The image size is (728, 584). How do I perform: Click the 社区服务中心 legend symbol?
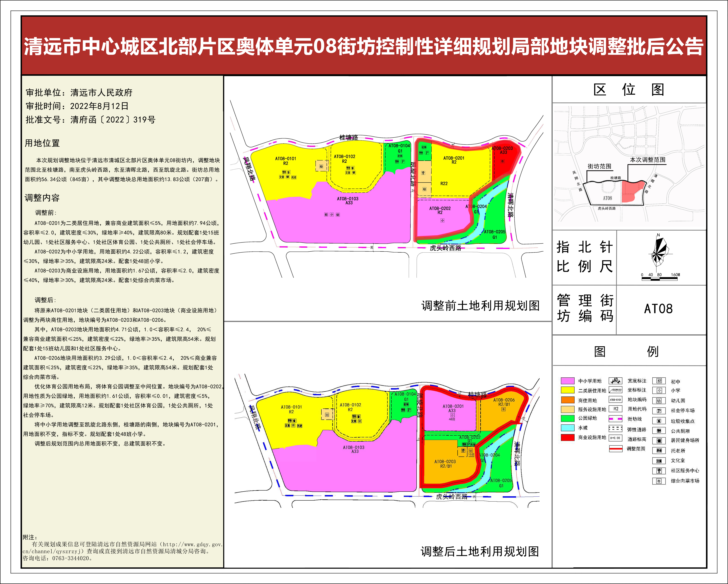pos(659,471)
